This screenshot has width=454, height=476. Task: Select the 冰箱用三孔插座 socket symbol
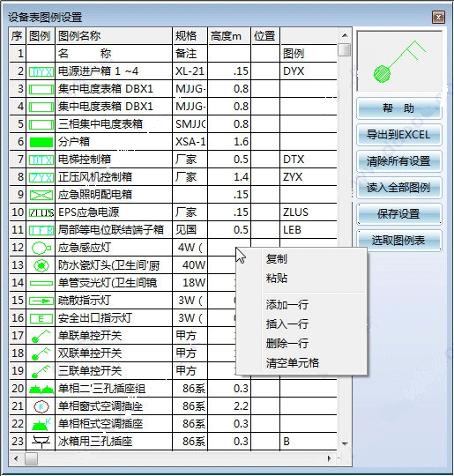pos(41,442)
